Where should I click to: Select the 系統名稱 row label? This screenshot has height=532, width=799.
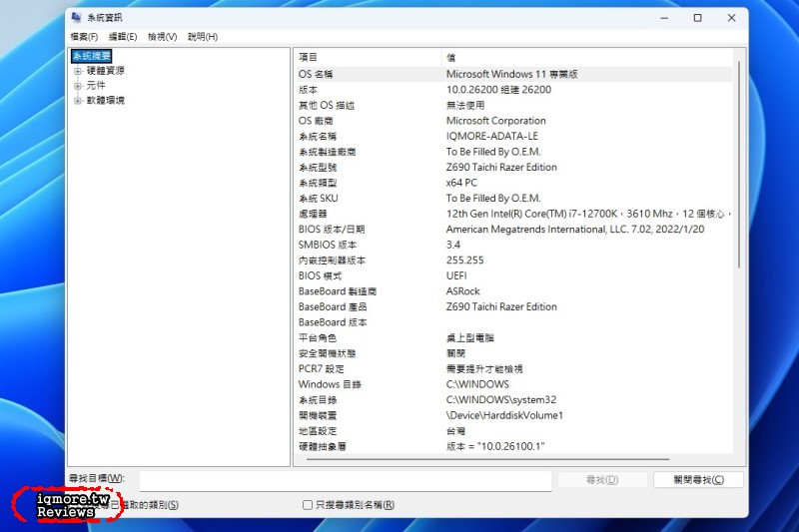[x=318, y=137]
